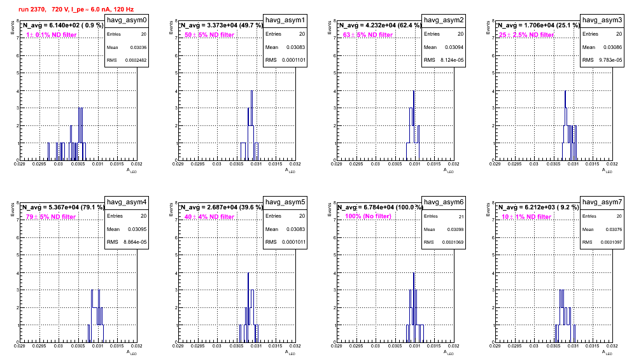The image size is (634, 364).
Task: Click the N_avg = 1.706e+04 label
Action: (539, 25)
